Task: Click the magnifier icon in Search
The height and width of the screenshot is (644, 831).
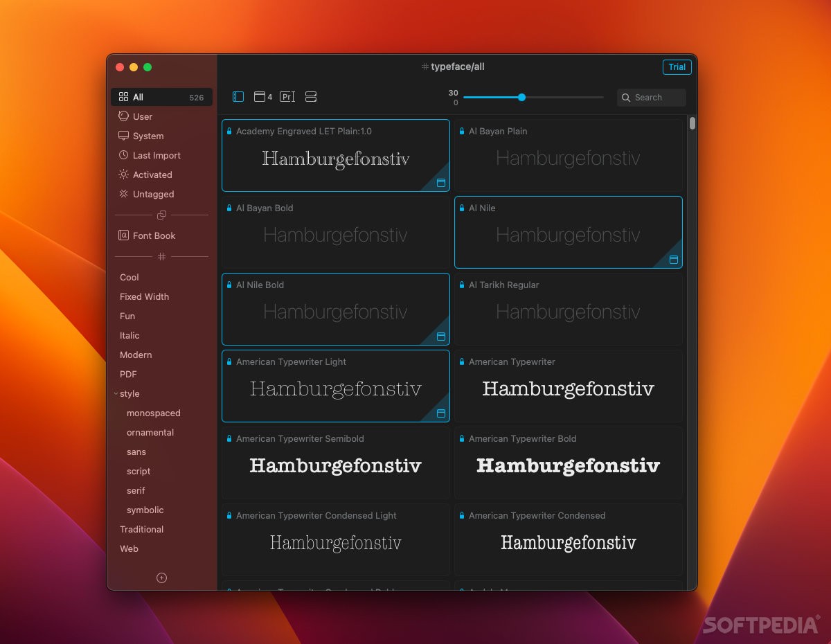Action: tap(626, 98)
